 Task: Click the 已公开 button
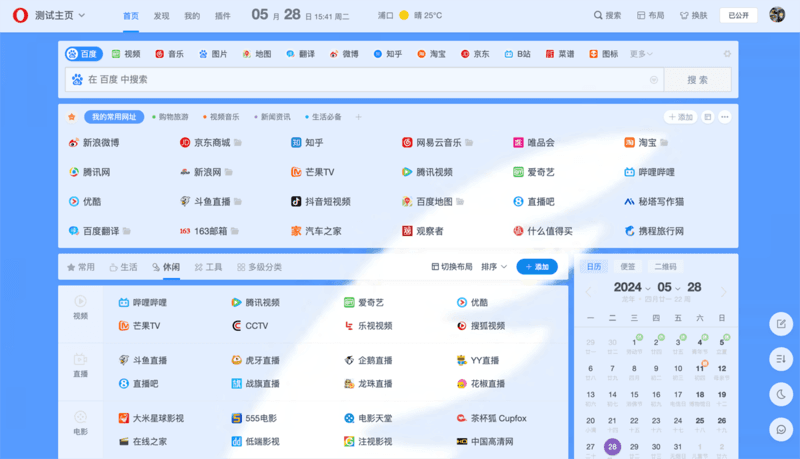pyautogui.click(x=738, y=15)
